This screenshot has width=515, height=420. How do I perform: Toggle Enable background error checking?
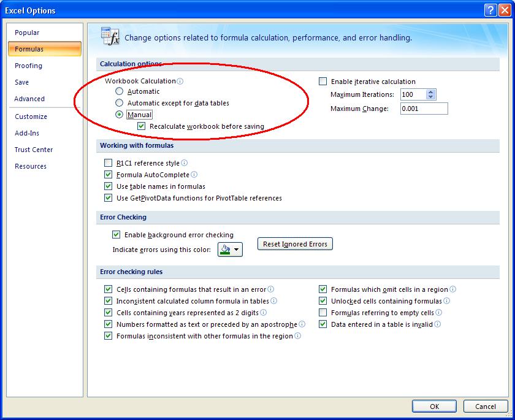coord(116,234)
